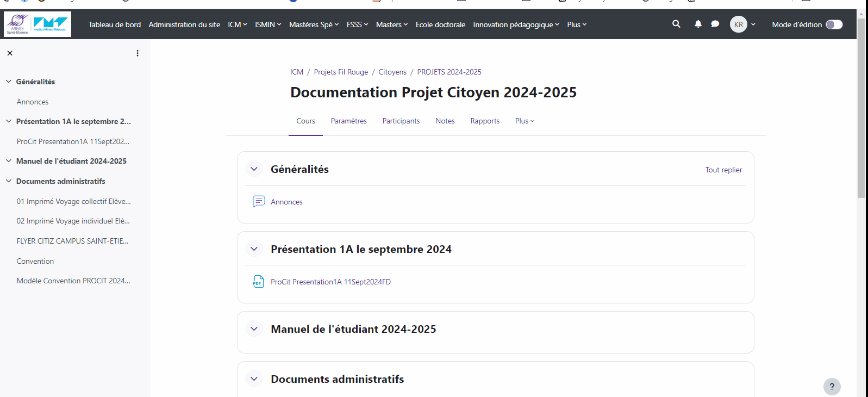Open Projets Fil Rouge breadcrumb link
The height and width of the screenshot is (397, 868).
pyautogui.click(x=341, y=72)
